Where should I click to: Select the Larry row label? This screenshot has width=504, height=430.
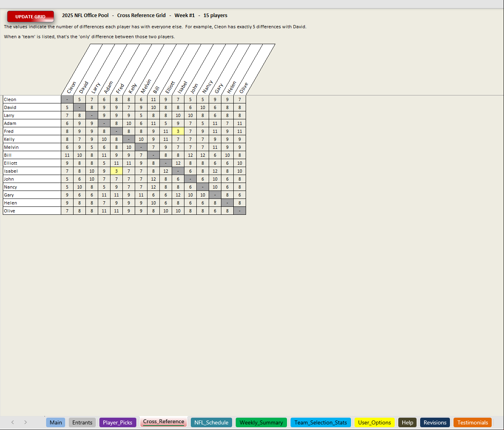click(32, 115)
